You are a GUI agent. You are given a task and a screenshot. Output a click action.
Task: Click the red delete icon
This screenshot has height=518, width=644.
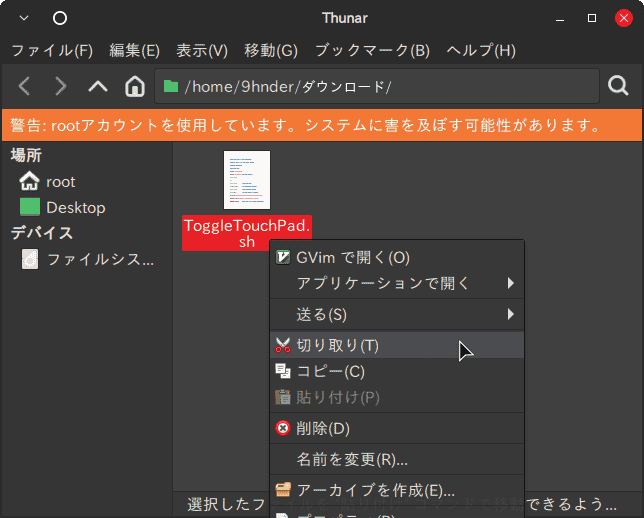coord(283,428)
